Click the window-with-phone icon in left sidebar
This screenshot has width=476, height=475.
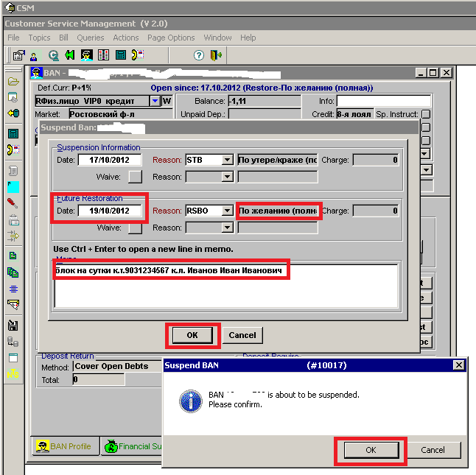(x=13, y=97)
